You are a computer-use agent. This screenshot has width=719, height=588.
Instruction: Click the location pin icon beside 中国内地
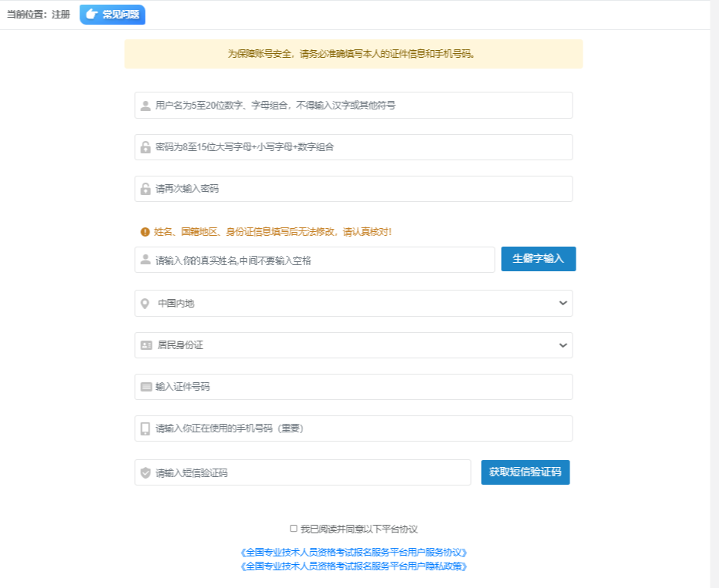tap(145, 304)
